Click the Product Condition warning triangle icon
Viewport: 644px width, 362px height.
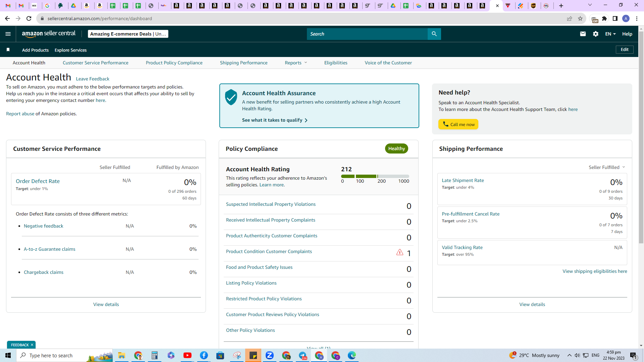click(400, 252)
